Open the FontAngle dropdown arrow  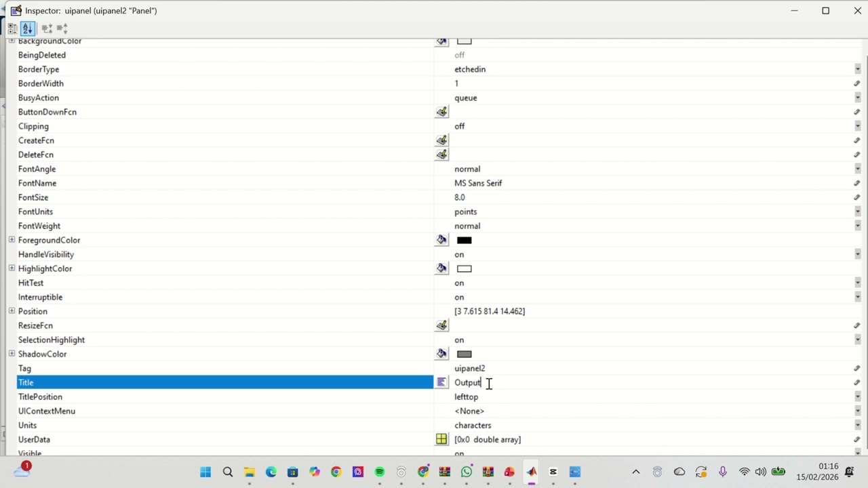tap(858, 169)
